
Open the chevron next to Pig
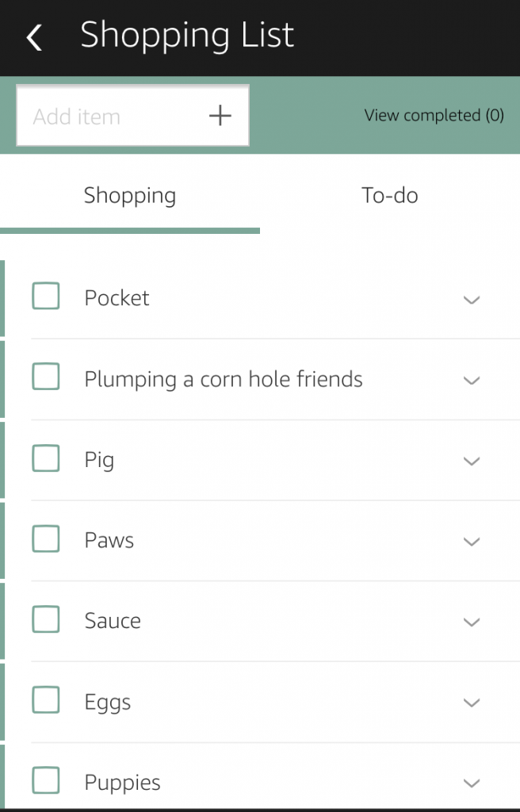pos(472,461)
